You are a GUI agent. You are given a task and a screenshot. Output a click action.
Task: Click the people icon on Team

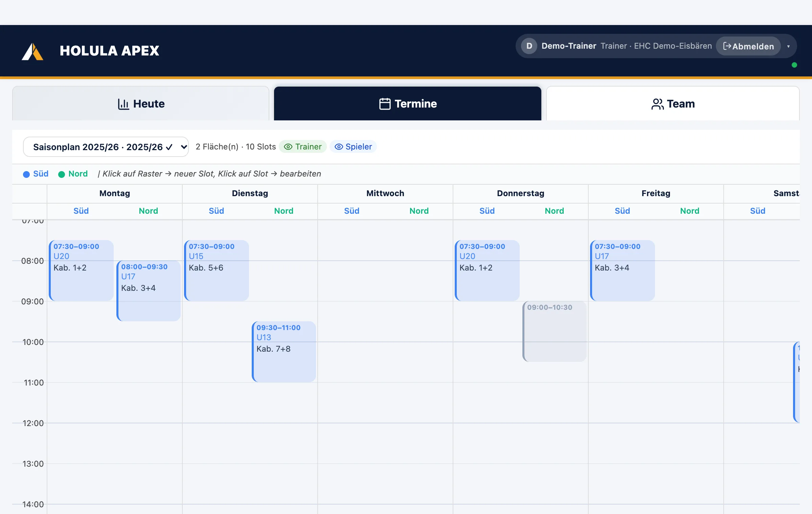pyautogui.click(x=657, y=104)
